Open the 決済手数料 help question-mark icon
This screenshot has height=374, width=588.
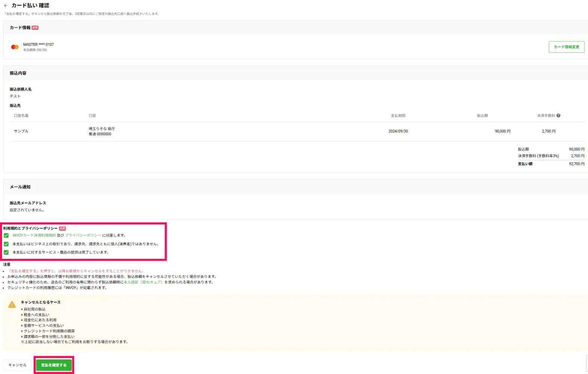[x=558, y=116]
